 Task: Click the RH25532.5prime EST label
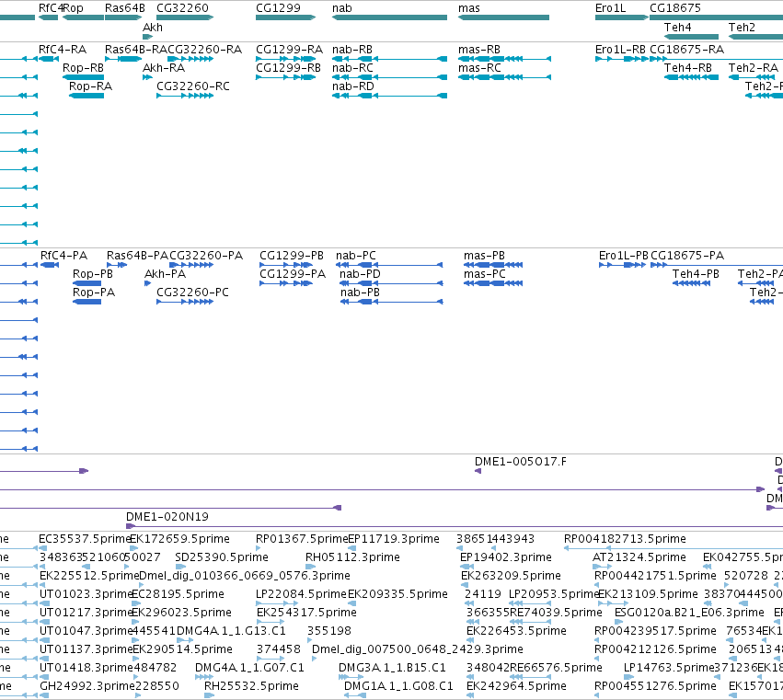[252, 686]
